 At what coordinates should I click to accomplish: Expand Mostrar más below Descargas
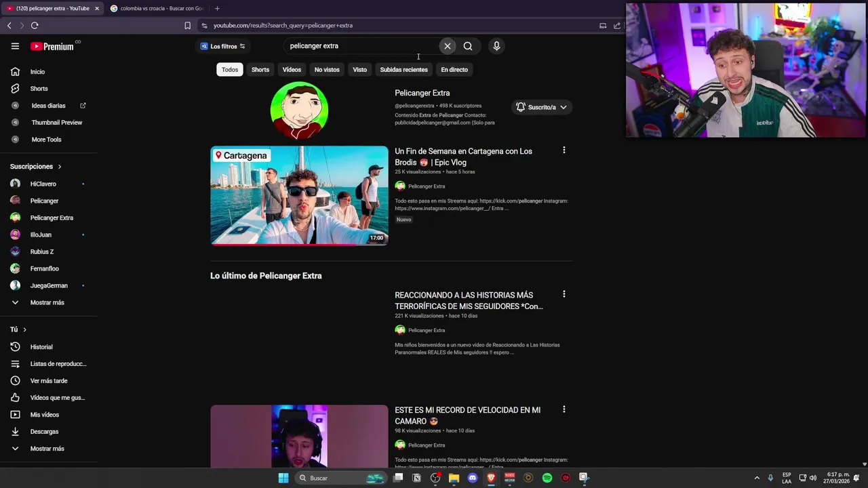coord(47,449)
